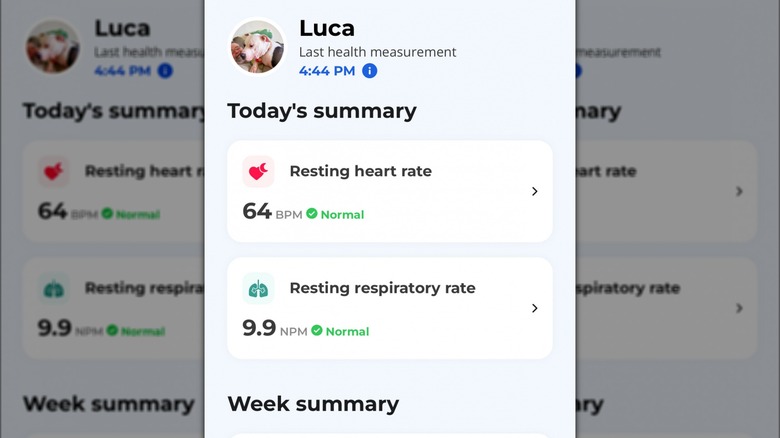
Task: Click the sharp "Today's summary" heading in center
Action: (x=321, y=111)
